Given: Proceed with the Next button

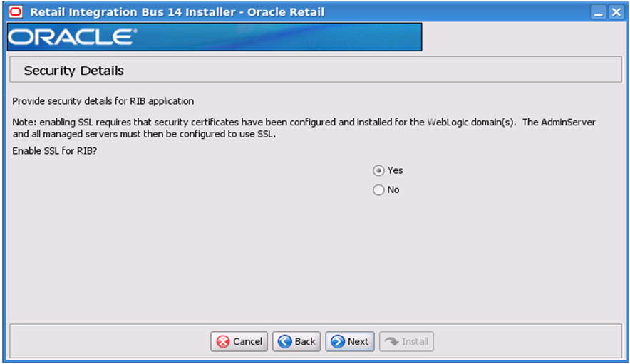Looking at the screenshot, I should pos(349,341).
